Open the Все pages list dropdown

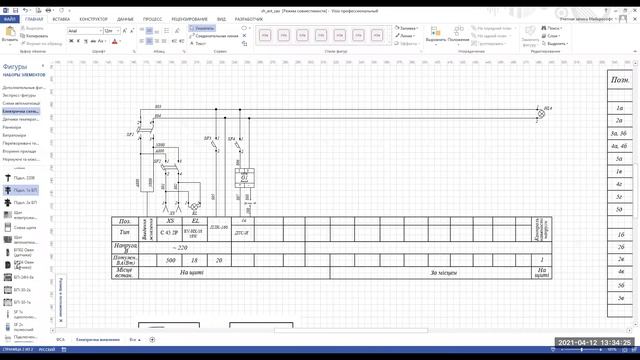click(x=135, y=340)
